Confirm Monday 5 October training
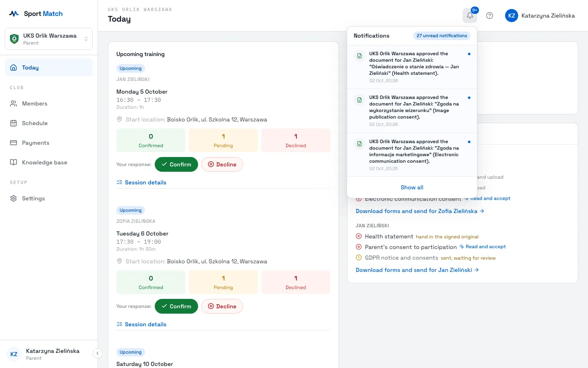Image resolution: width=588 pixels, height=368 pixels. (176, 164)
